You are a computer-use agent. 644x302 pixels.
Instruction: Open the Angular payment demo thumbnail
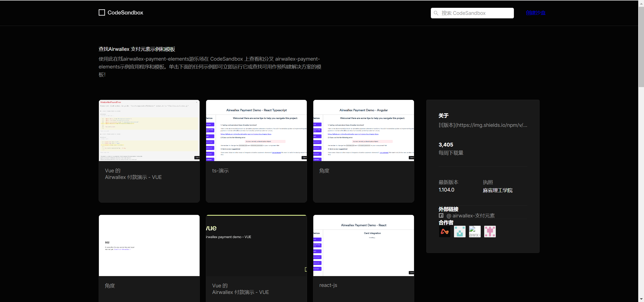tap(363, 130)
